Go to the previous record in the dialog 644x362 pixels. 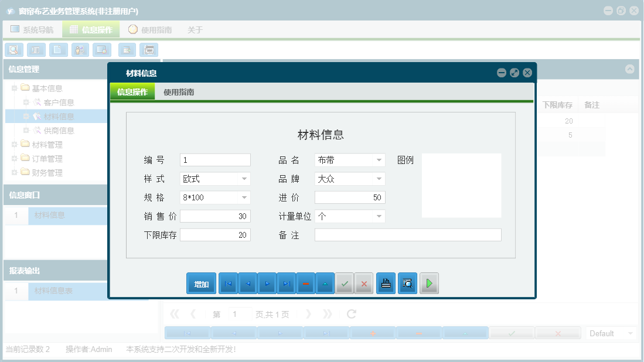tap(248, 284)
